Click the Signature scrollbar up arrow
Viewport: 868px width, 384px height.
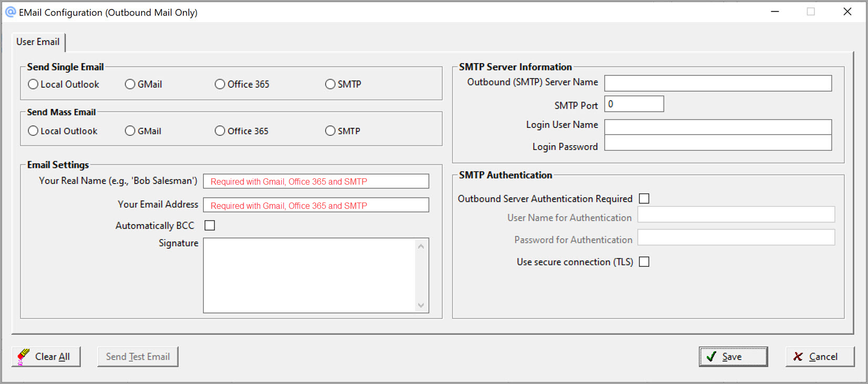tap(421, 246)
